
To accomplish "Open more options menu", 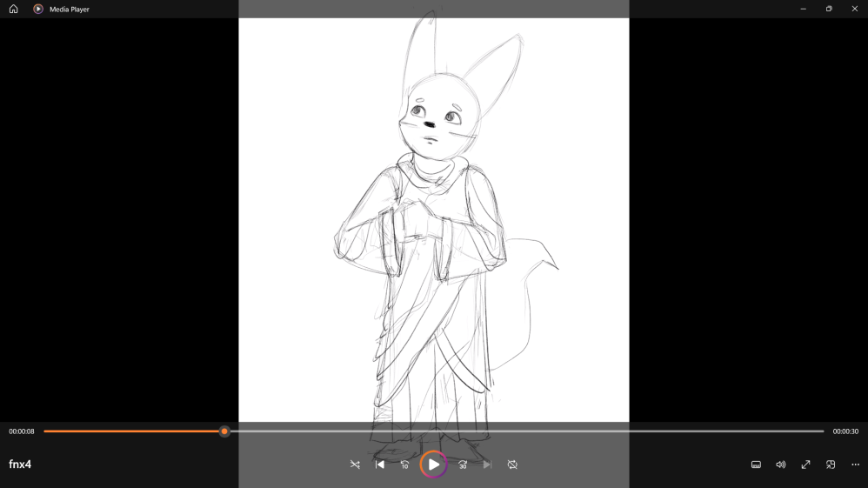I will 855,465.
